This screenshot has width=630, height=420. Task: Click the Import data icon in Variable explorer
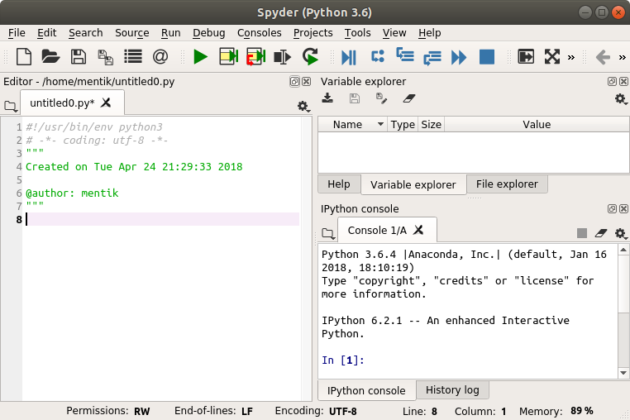tap(328, 99)
